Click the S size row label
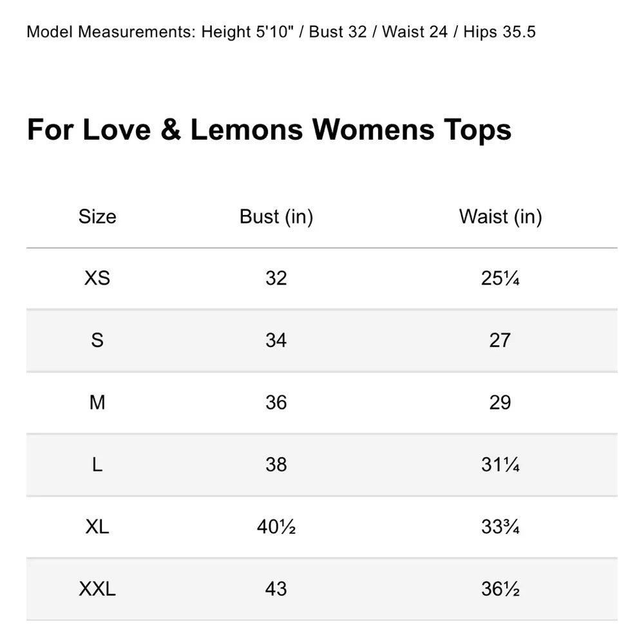 [x=97, y=340]
